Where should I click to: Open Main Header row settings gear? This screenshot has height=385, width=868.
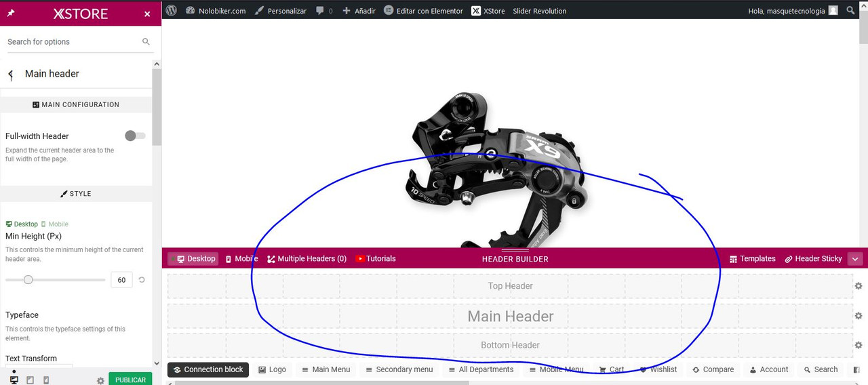(859, 316)
